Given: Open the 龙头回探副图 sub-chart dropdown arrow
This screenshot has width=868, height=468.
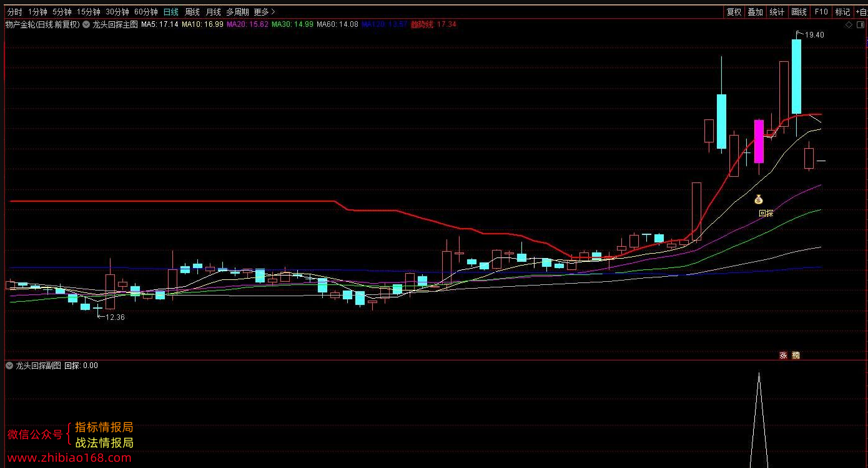Looking at the screenshot, I should (9, 366).
